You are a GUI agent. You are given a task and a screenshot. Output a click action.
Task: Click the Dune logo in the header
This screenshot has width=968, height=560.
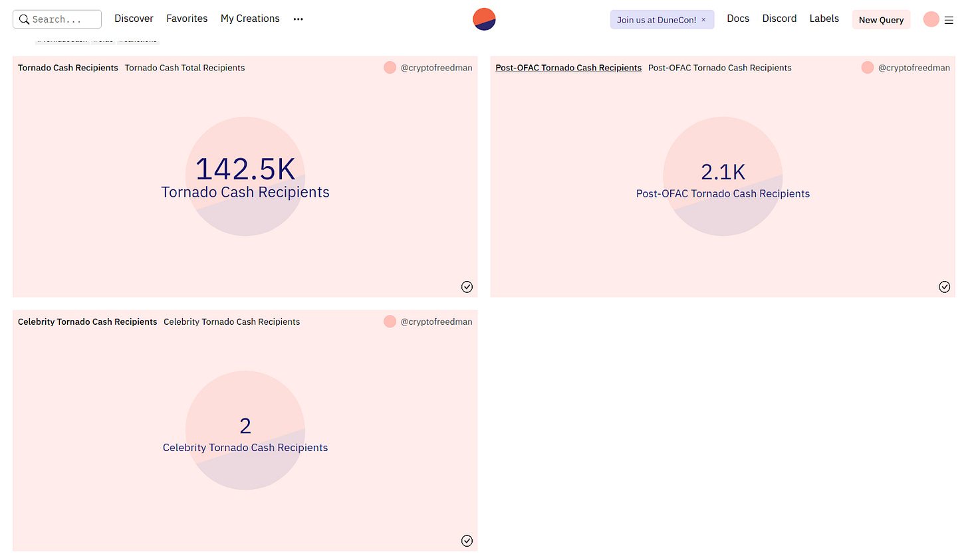[484, 19]
